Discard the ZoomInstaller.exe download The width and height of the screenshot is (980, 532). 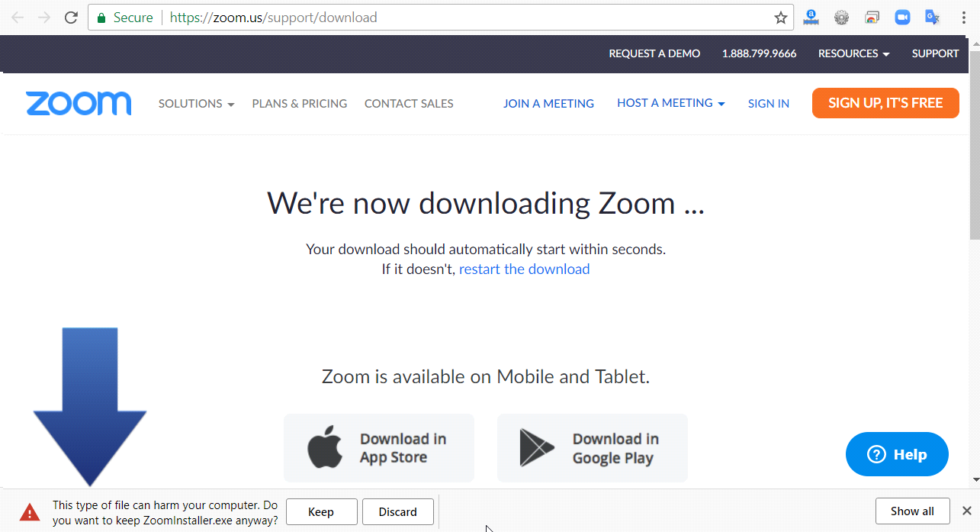[398, 511]
